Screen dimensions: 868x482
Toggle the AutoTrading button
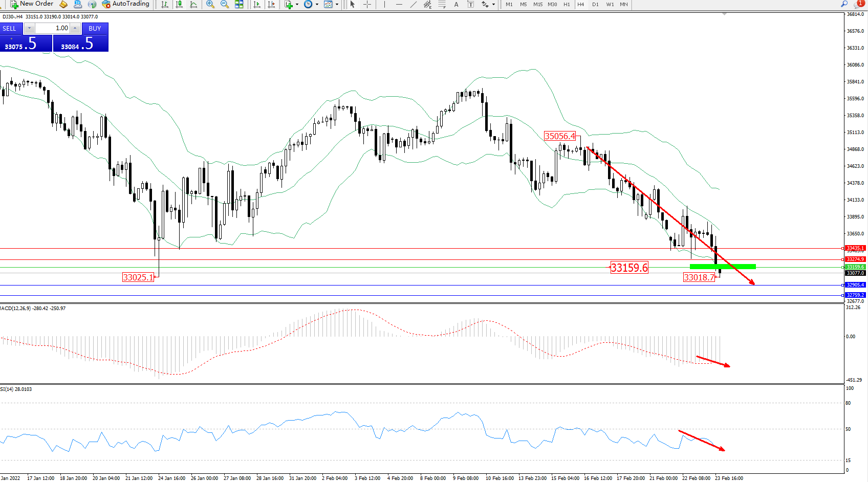(x=126, y=4)
